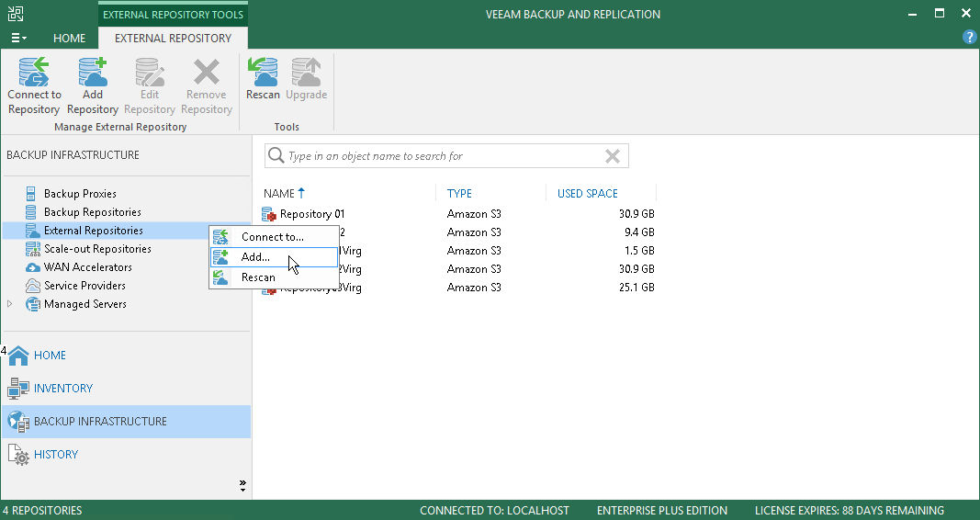
Task: Expand the Managed Servers node
Action: click(10, 304)
